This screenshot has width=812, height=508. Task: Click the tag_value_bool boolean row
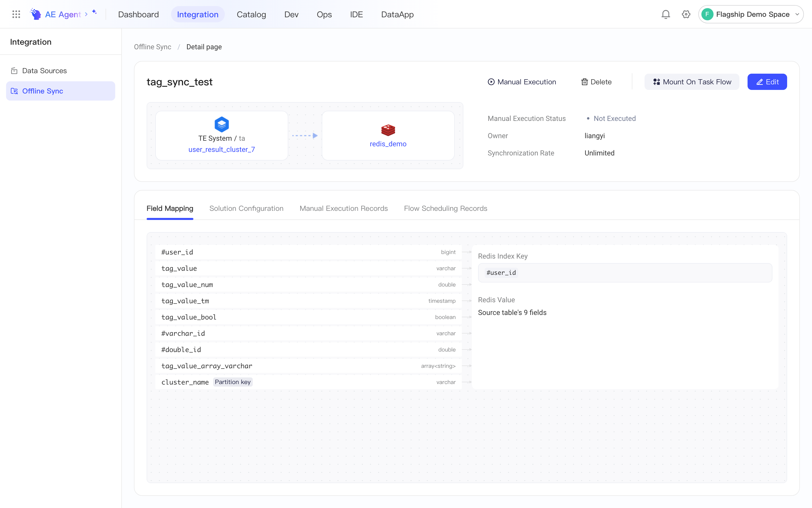[x=308, y=317]
